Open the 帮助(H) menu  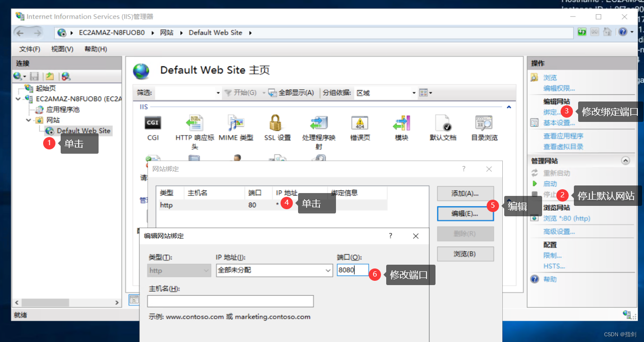coord(96,49)
